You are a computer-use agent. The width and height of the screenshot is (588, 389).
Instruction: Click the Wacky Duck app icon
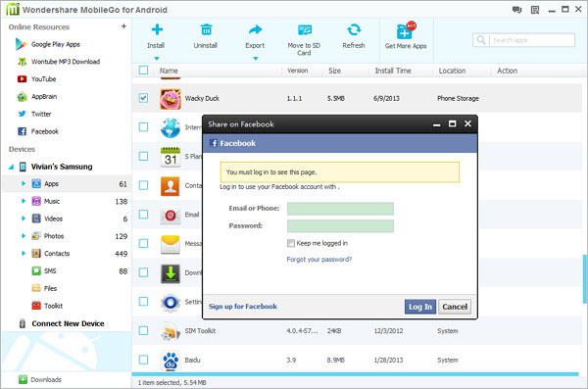171,99
